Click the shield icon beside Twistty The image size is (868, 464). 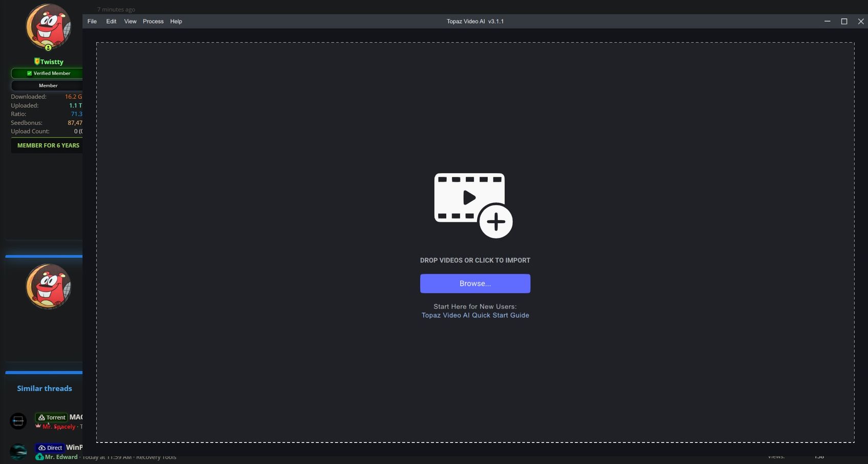click(x=37, y=61)
